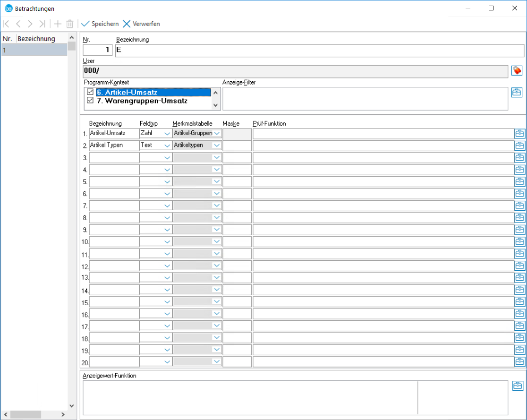527x420 pixels.
Task: Click the delete record trash icon
Action: tap(70, 24)
